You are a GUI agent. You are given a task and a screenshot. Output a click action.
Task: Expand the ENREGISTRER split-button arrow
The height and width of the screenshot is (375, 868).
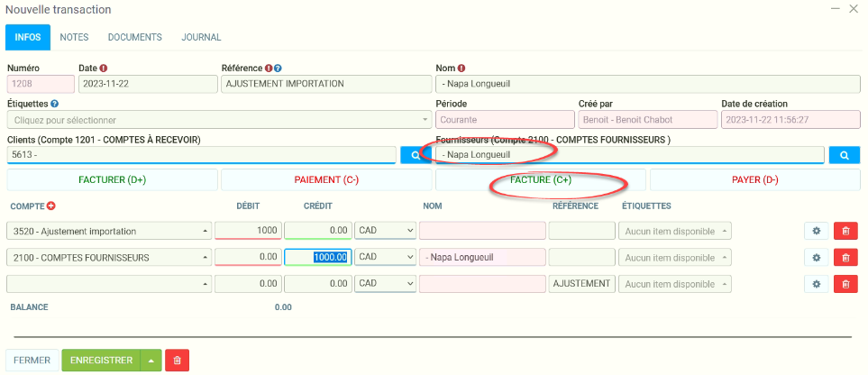tap(152, 361)
